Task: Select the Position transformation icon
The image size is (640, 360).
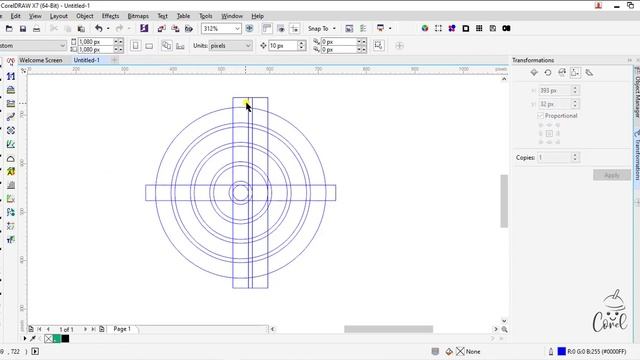Action: pyautogui.click(x=534, y=73)
